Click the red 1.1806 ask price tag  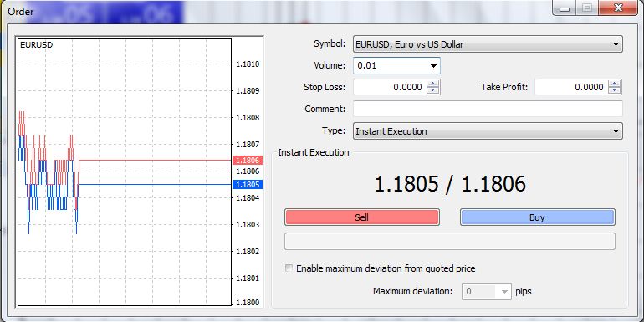click(x=248, y=161)
